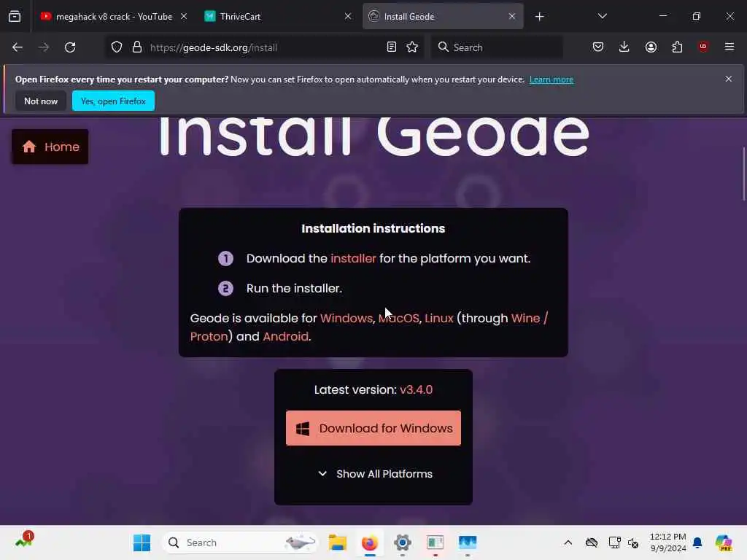
Task: Open the Extensions panel
Action: tap(677, 47)
